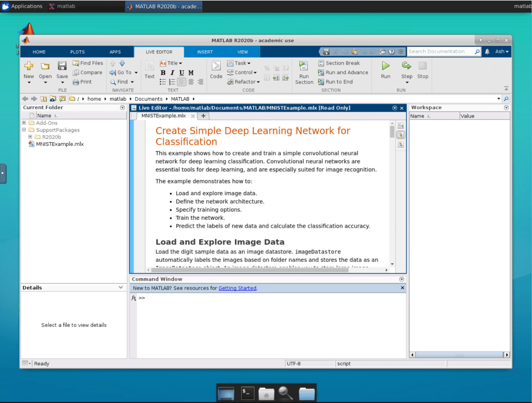Toggle underline formatting
Screen dimensions: 532x403
(182, 73)
